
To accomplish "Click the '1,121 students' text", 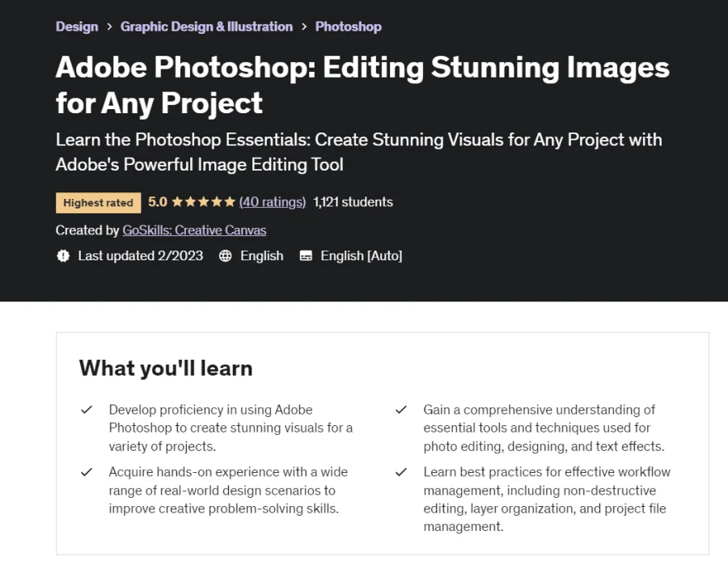I will [353, 202].
